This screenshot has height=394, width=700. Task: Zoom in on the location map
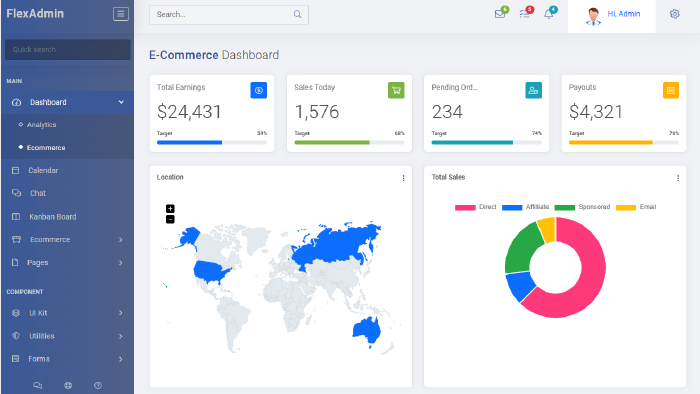click(170, 208)
